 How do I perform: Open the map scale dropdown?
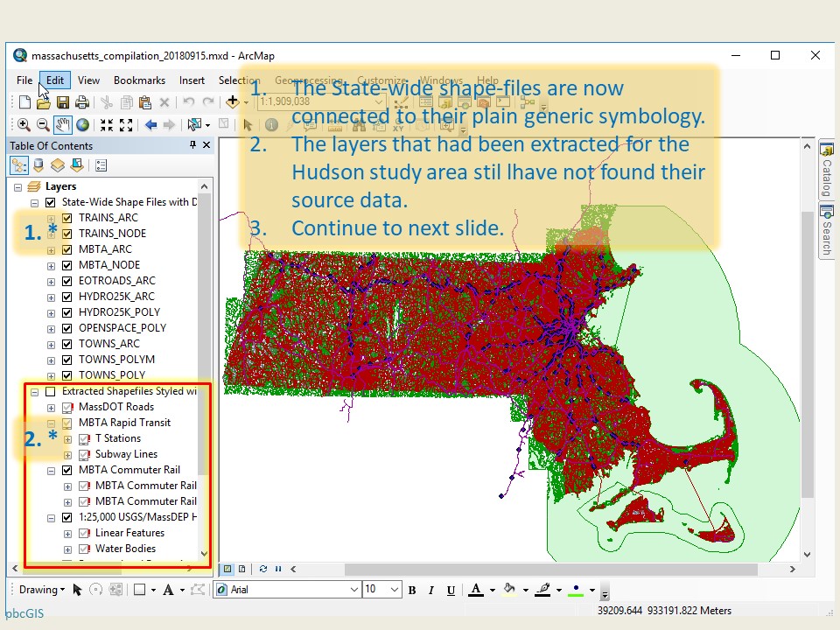tap(380, 101)
